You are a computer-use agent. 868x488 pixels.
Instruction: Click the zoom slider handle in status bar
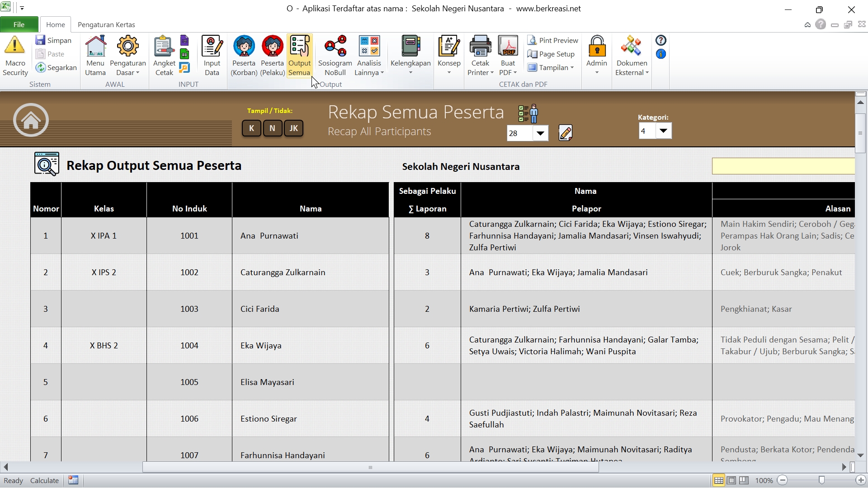(821, 480)
